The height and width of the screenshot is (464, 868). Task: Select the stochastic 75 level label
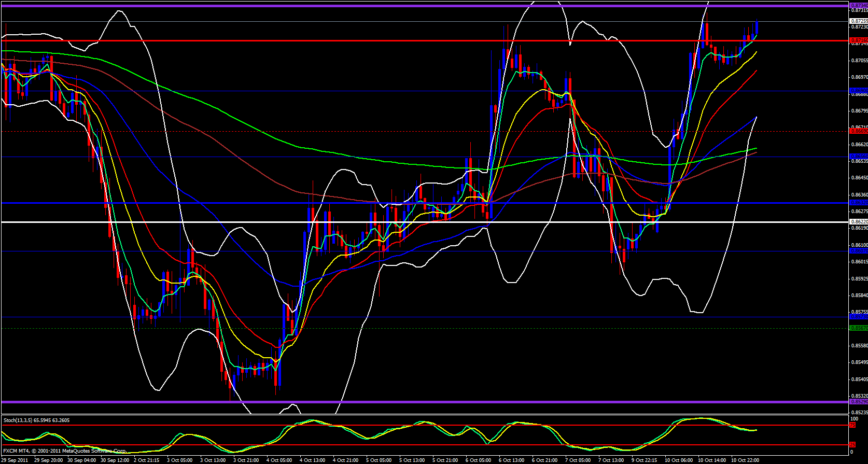pyautogui.click(x=852, y=425)
